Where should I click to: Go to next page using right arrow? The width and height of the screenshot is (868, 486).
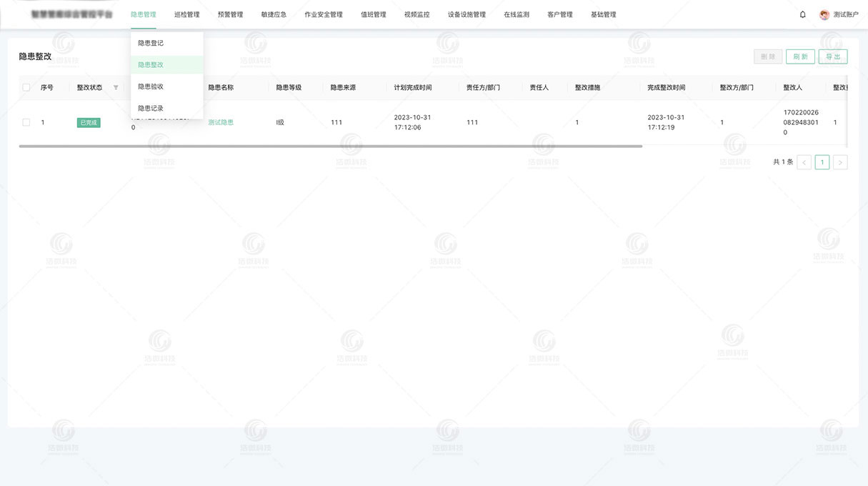[840, 162]
